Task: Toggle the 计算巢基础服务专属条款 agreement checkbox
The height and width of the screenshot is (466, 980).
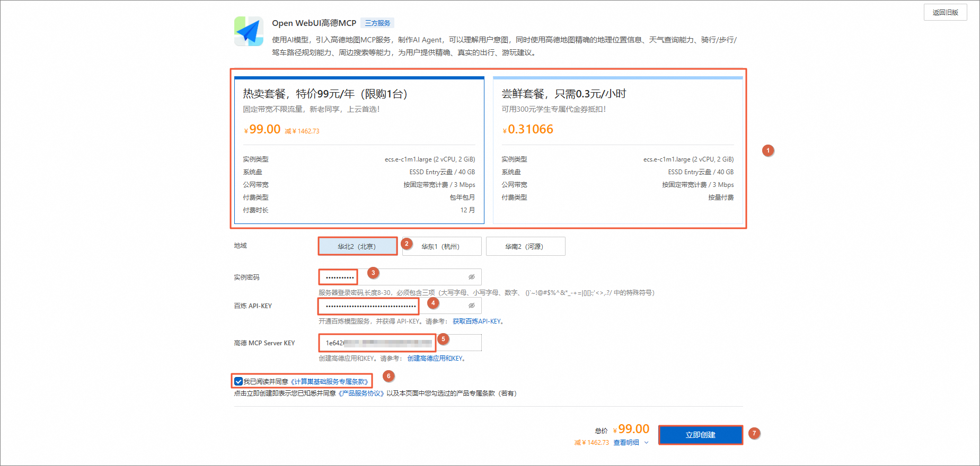Action: point(239,381)
